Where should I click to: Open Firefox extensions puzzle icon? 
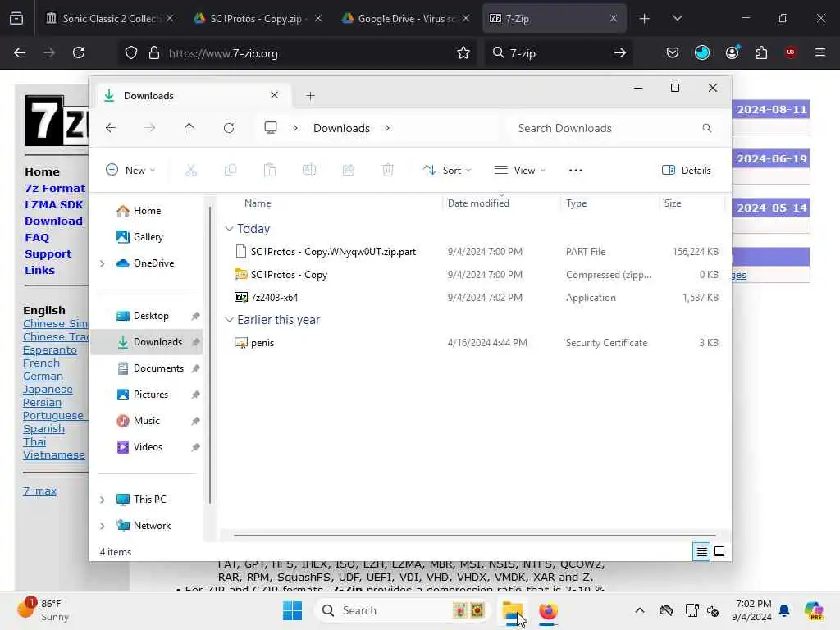click(761, 52)
